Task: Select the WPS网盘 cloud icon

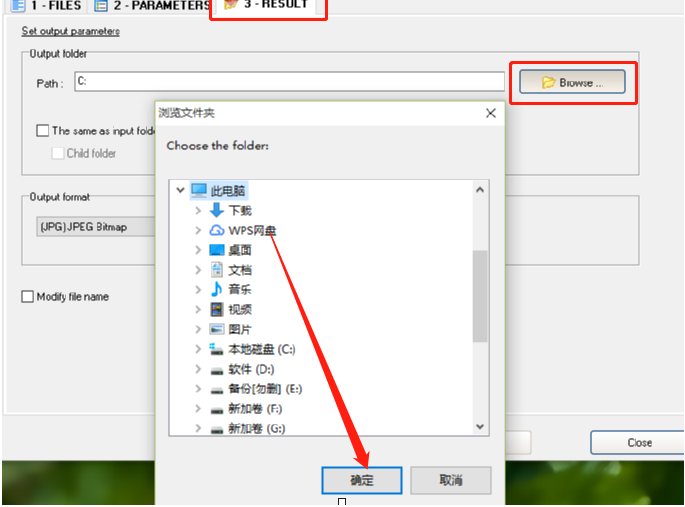Action: point(217,230)
